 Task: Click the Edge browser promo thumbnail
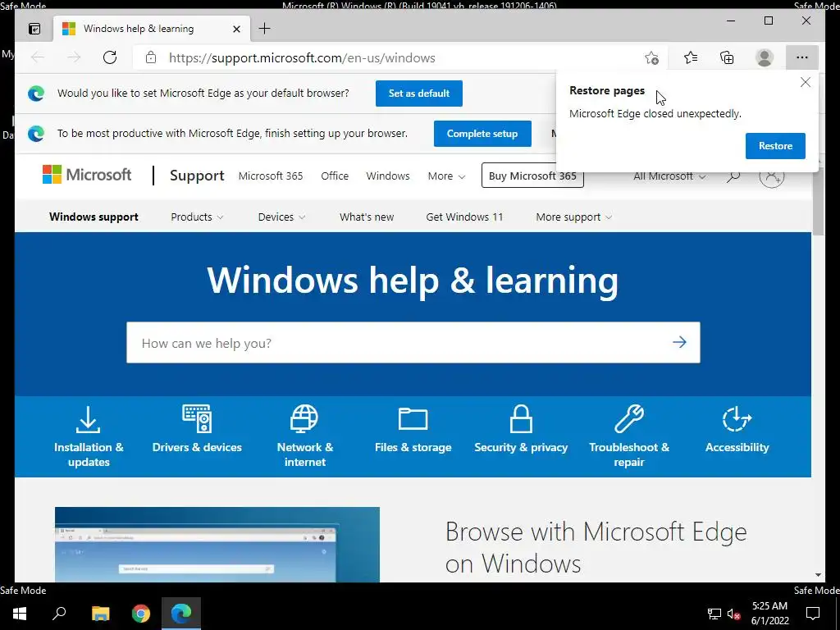point(217,545)
